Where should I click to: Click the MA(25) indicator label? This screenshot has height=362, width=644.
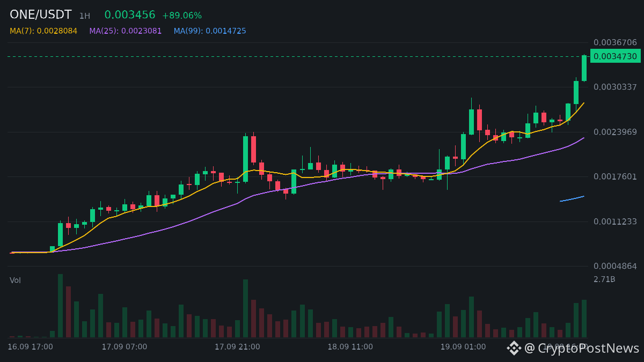point(126,31)
